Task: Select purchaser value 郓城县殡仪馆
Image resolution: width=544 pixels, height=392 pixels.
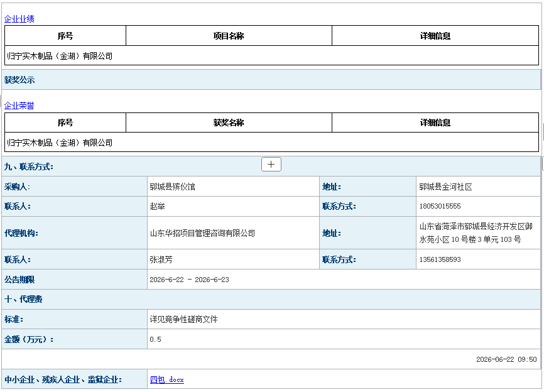Action: (172, 187)
